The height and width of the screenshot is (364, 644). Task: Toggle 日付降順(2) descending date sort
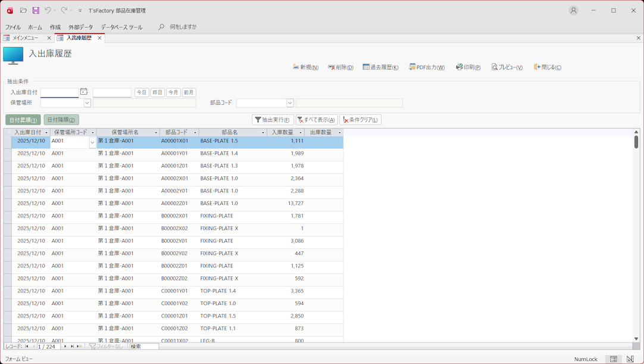[61, 120]
